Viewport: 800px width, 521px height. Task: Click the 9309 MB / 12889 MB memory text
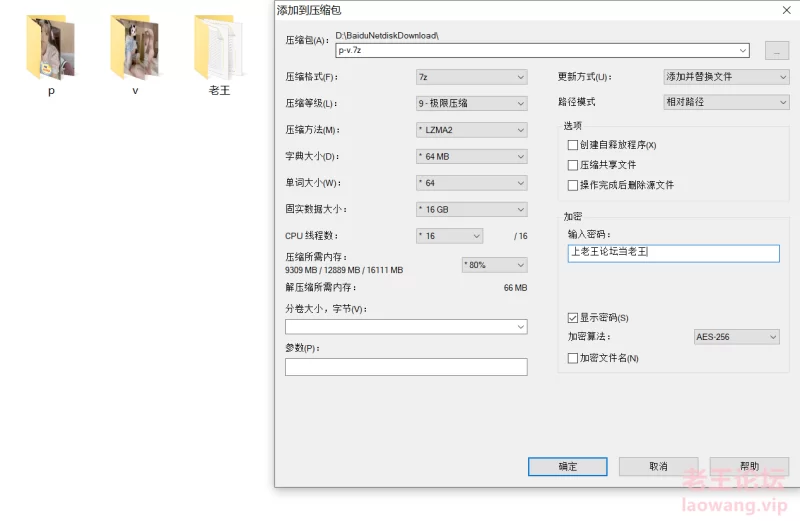[x=344, y=270]
